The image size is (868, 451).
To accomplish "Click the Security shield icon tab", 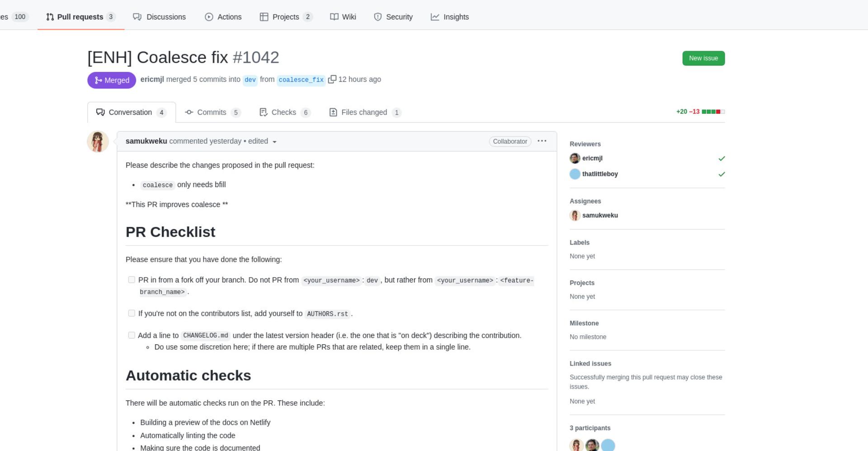I will pos(393,17).
